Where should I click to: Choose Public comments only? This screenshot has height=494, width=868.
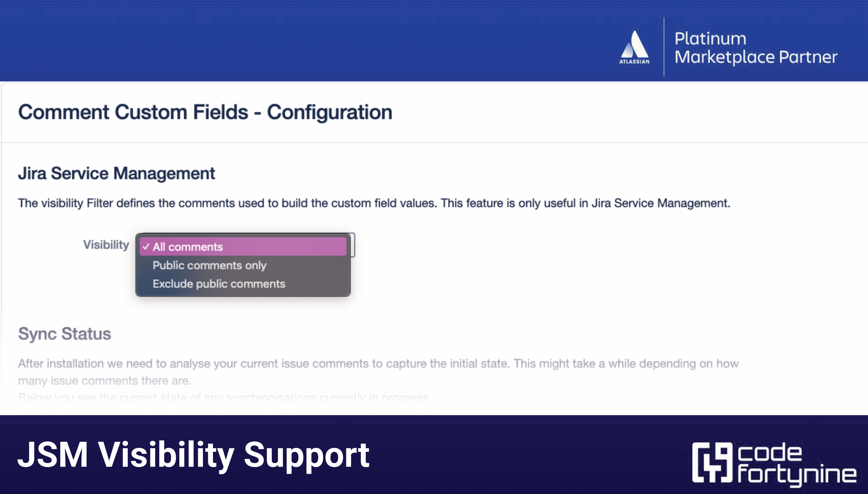[x=209, y=265]
